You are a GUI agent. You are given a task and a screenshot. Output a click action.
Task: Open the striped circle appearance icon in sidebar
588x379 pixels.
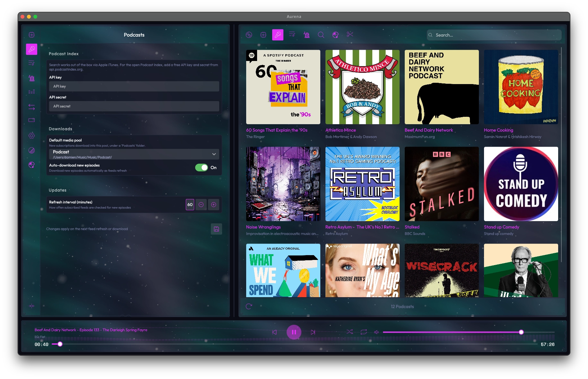click(x=31, y=150)
